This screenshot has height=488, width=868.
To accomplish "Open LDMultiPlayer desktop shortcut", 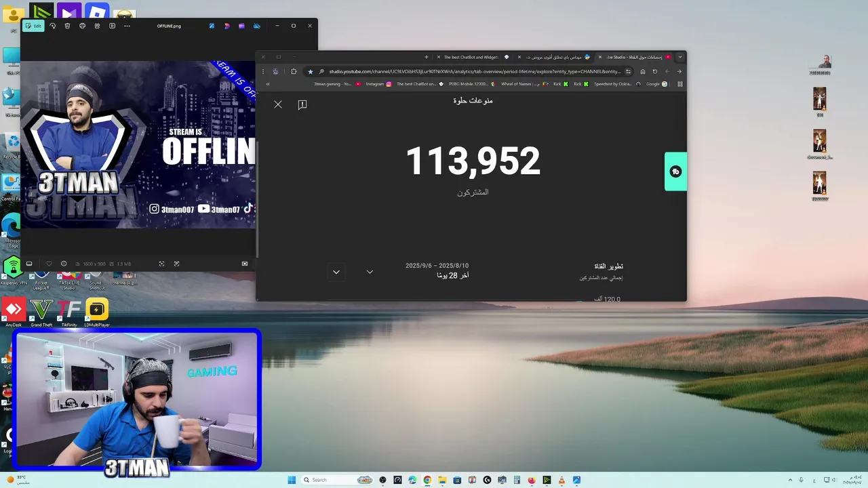I will pyautogui.click(x=97, y=312).
